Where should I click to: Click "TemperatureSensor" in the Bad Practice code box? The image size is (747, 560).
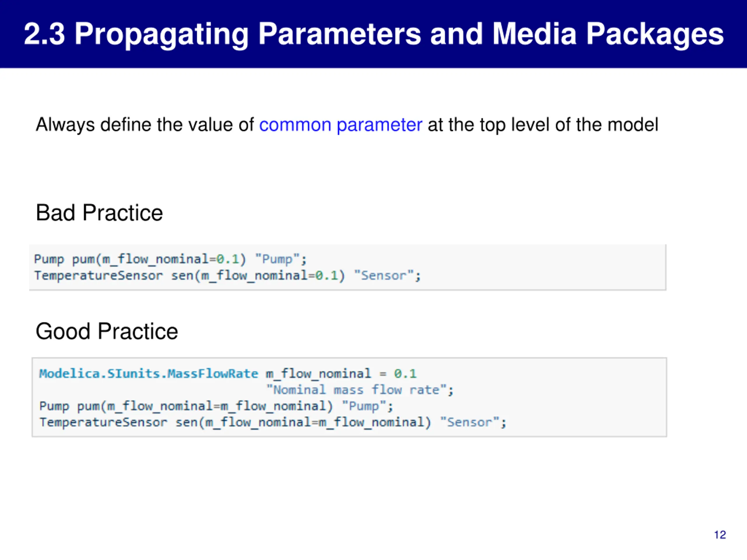pyautogui.click(x=98, y=276)
